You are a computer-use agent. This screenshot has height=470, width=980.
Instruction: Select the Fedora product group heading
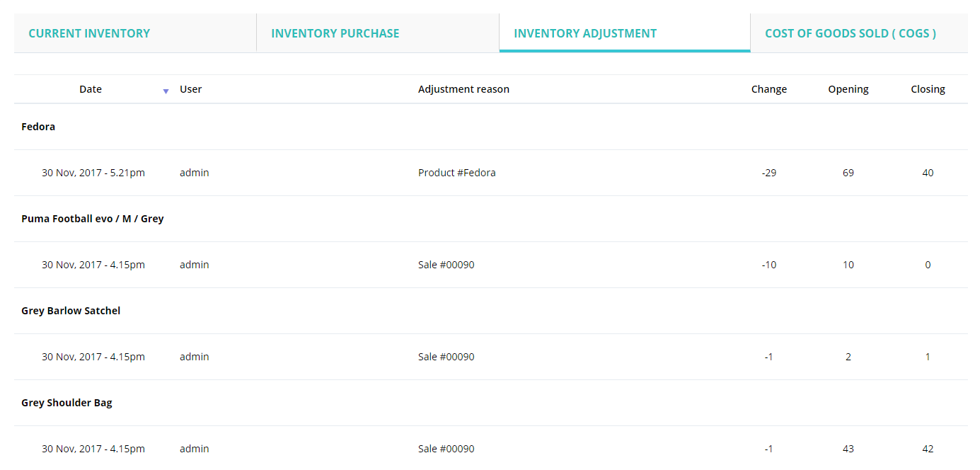pos(38,127)
